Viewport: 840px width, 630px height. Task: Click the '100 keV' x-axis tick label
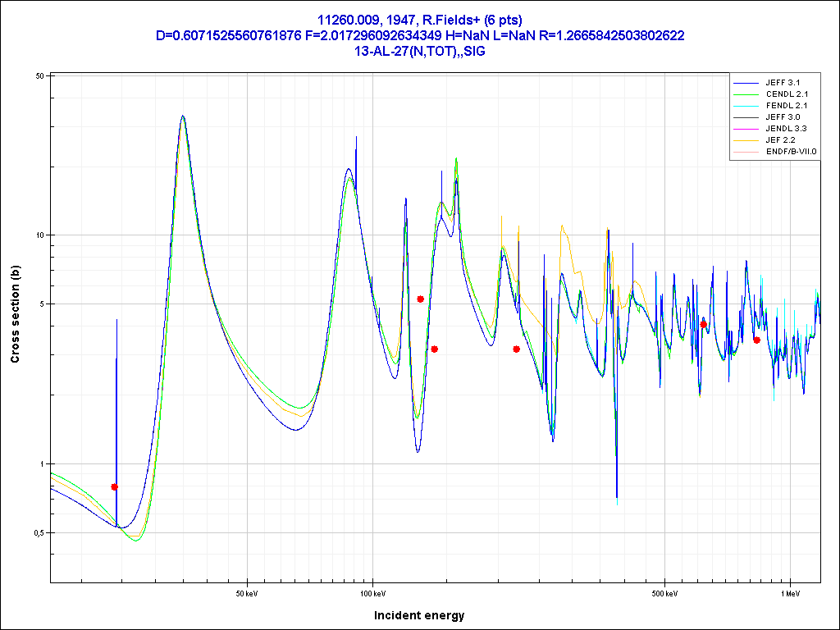(372, 592)
